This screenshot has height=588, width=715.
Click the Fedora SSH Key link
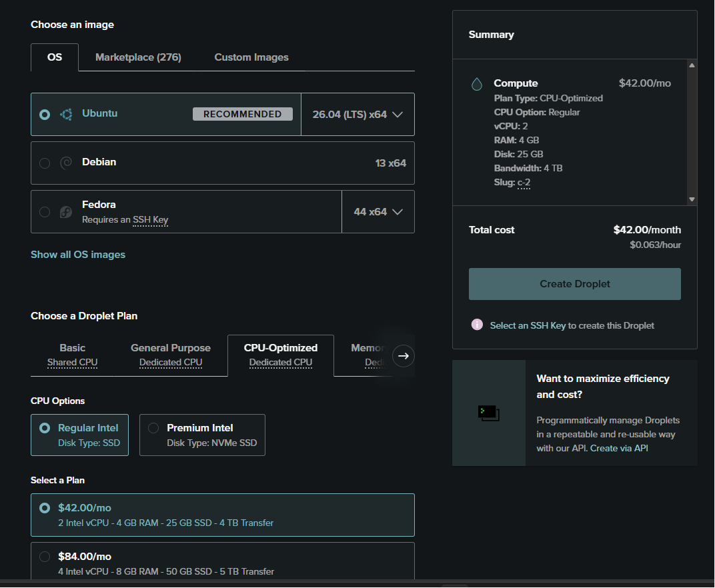[x=151, y=220]
